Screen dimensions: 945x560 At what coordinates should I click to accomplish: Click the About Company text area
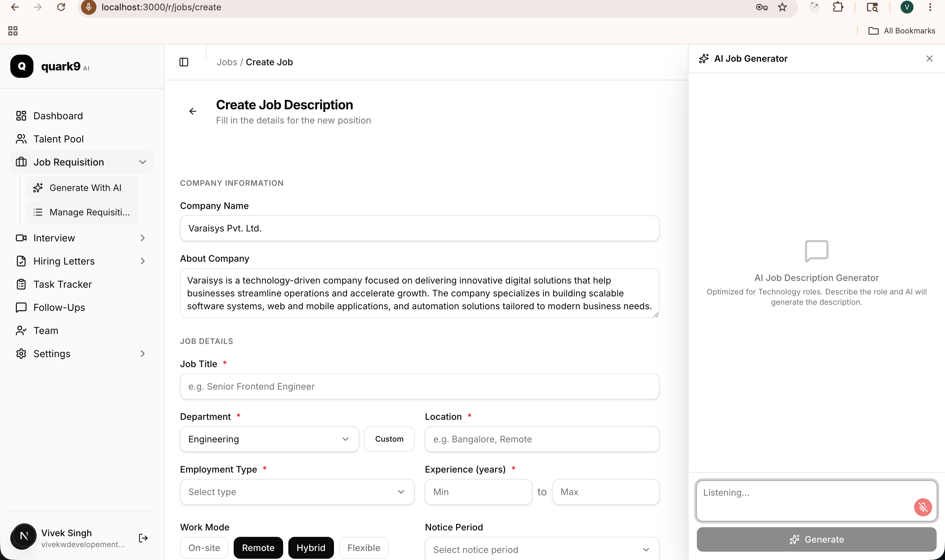coord(419,293)
